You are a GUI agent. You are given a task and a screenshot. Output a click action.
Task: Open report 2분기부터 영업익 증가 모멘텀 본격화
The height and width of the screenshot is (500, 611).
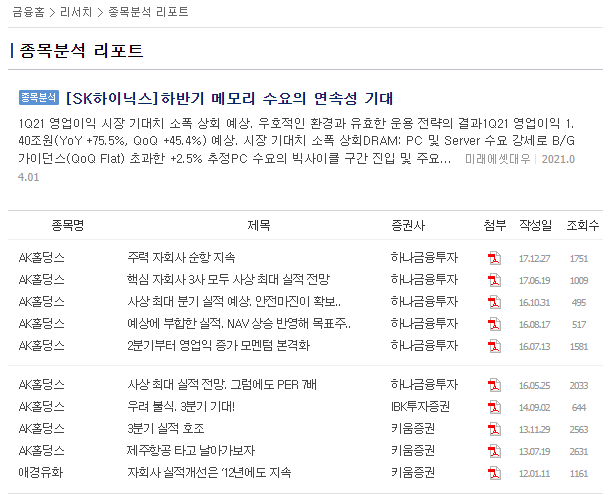coord(219,346)
